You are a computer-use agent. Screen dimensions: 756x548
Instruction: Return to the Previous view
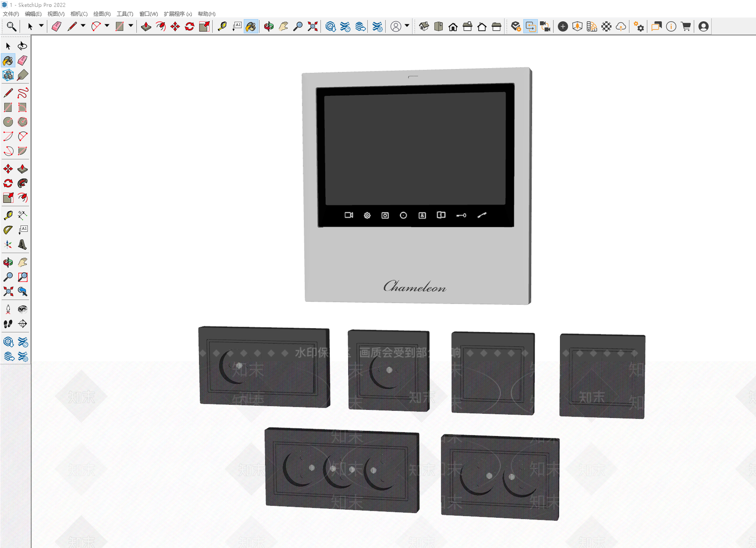coord(22,291)
